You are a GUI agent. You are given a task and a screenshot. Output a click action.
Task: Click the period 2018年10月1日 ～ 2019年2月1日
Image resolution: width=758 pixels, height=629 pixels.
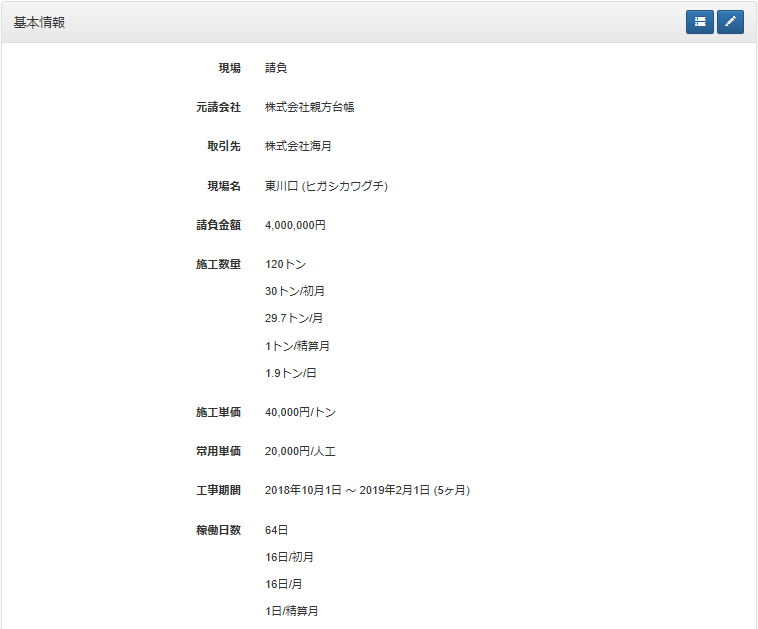pos(347,490)
